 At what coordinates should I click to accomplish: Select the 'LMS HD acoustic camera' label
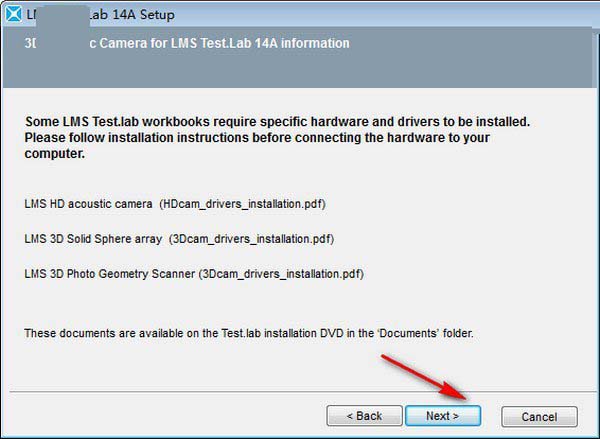click(88, 204)
